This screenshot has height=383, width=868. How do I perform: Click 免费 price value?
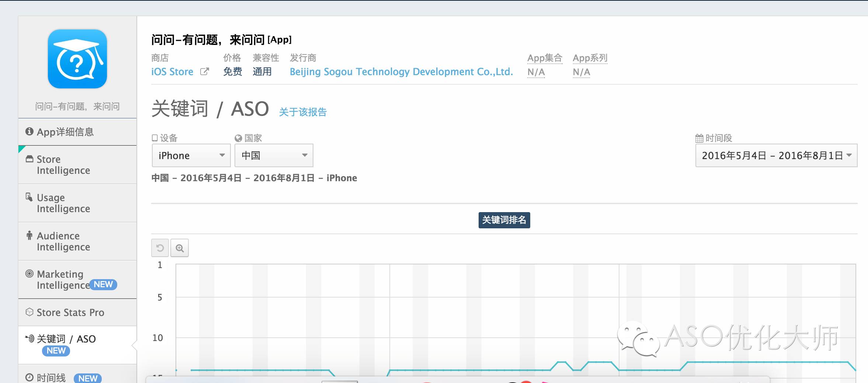pos(233,71)
